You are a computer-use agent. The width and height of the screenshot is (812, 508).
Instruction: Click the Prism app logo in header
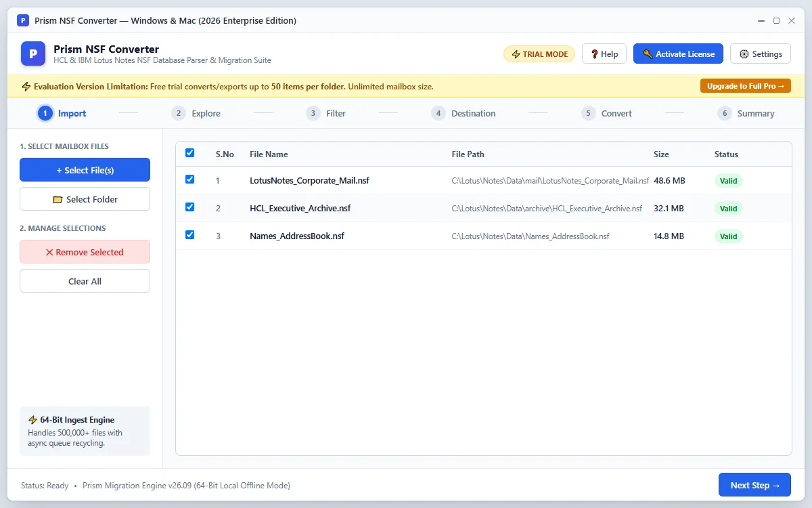click(33, 54)
